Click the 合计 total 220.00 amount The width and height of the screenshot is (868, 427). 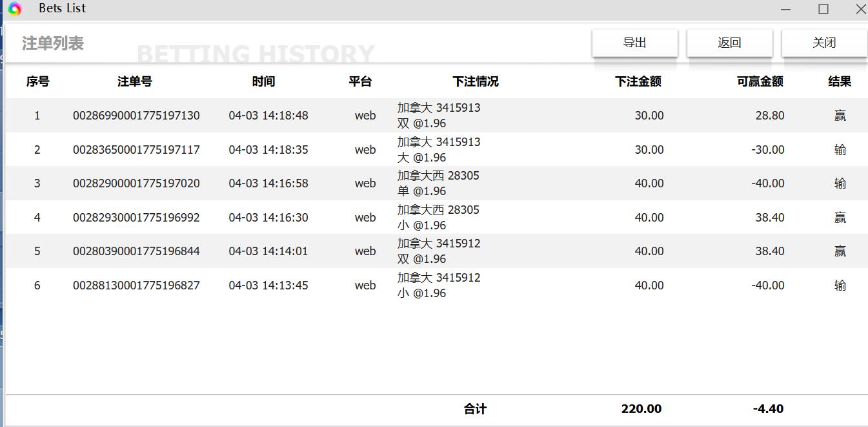641,408
